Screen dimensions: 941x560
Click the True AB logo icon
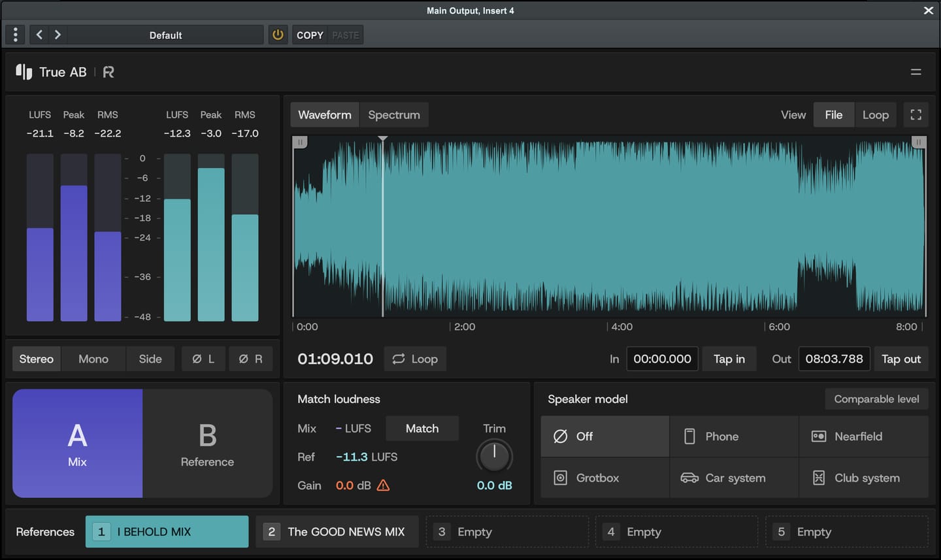tap(24, 71)
